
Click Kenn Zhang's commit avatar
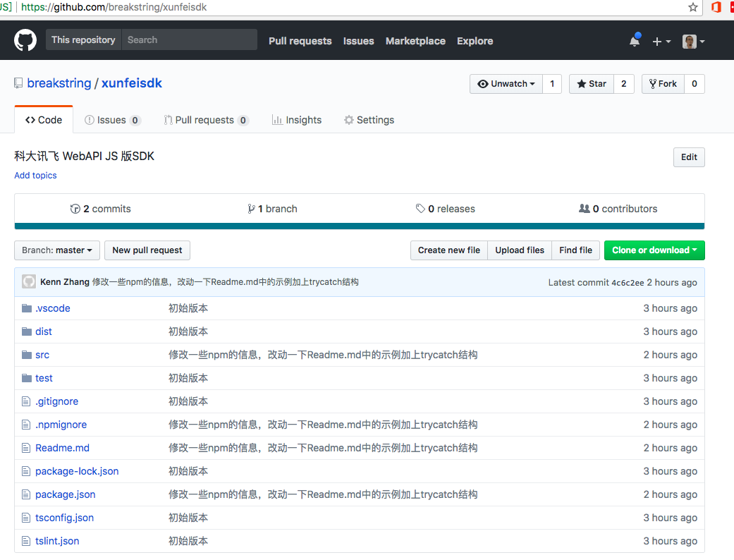[29, 282]
